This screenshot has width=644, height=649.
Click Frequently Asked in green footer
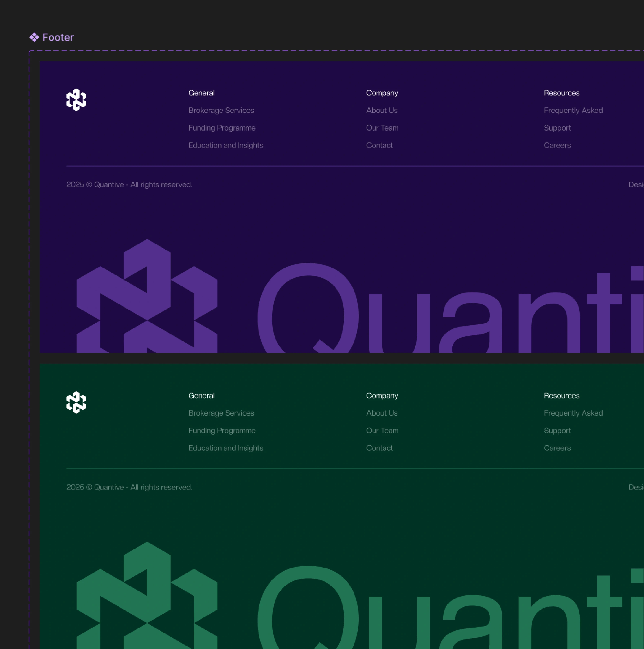573,413
